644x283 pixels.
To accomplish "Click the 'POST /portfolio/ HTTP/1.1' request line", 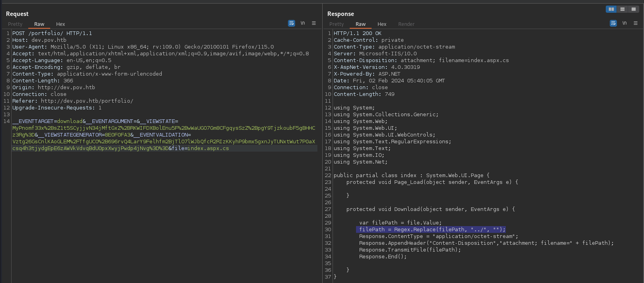I will point(52,33).
